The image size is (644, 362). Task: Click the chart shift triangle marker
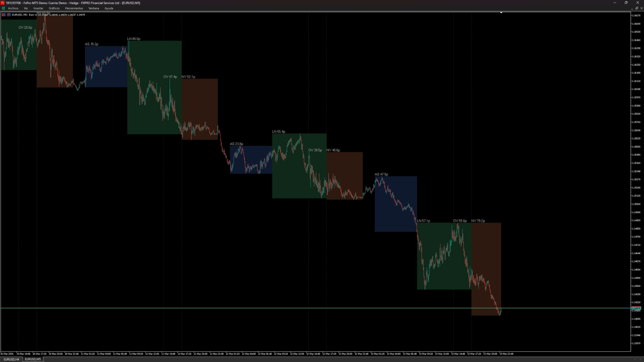tap(501, 13)
